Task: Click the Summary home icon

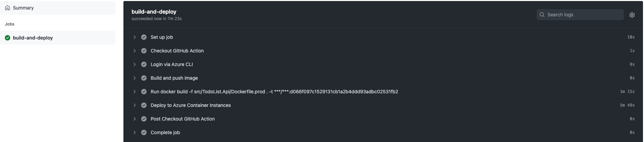Action: tap(8, 8)
